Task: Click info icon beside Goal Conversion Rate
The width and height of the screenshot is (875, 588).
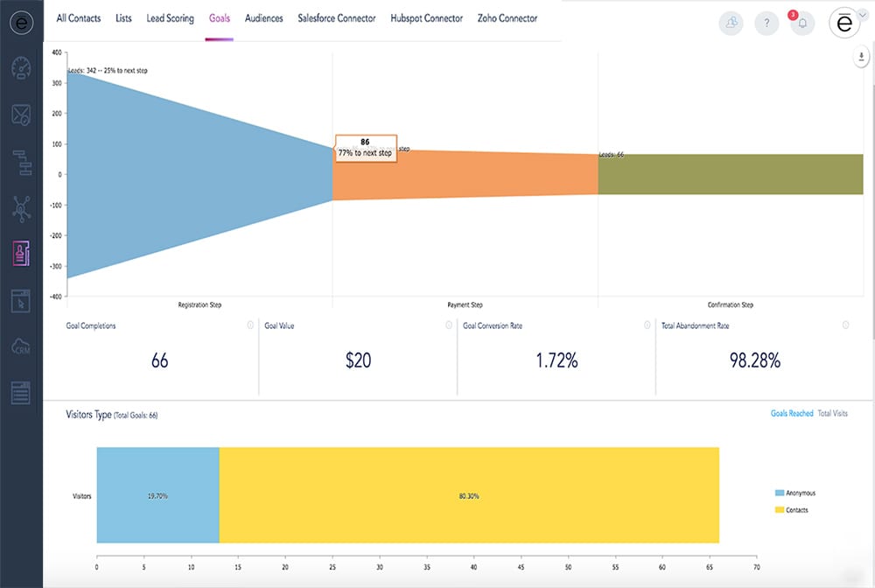Action: click(x=647, y=325)
